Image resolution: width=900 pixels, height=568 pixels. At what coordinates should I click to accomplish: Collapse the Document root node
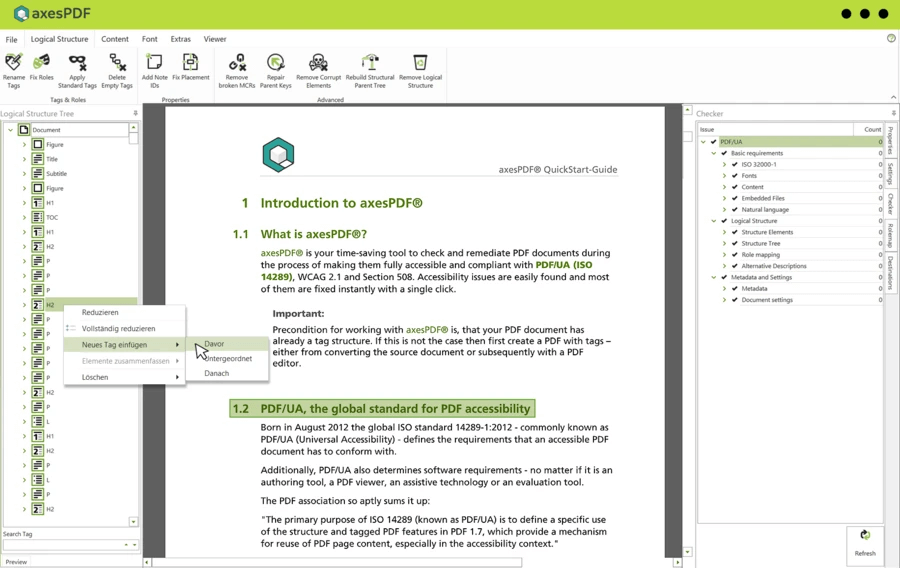10,130
